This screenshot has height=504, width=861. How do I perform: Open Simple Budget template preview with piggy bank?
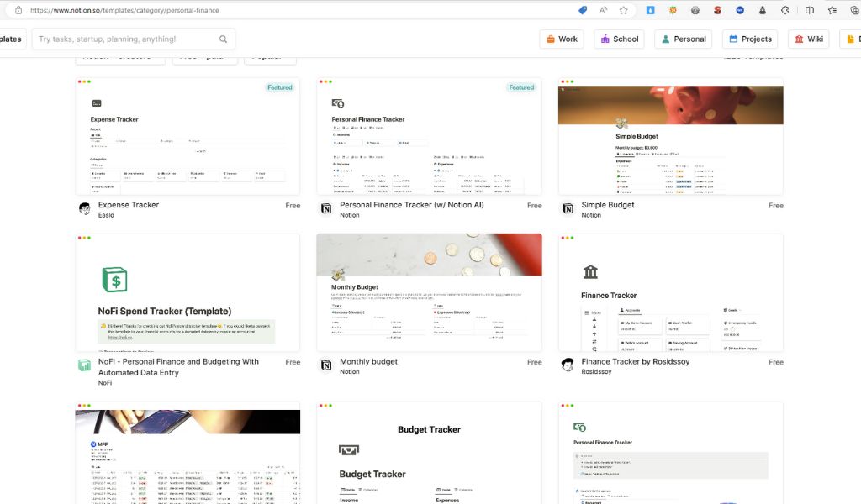pyautogui.click(x=671, y=137)
